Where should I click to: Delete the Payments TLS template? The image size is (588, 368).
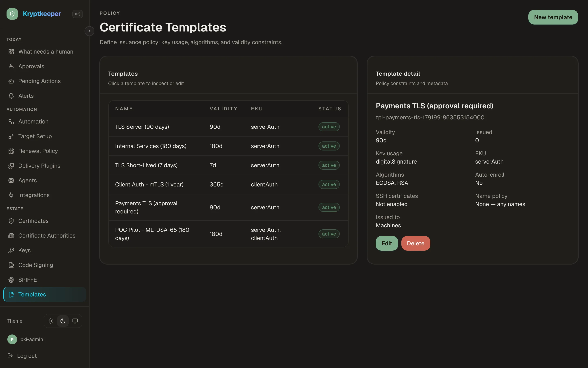coord(415,243)
